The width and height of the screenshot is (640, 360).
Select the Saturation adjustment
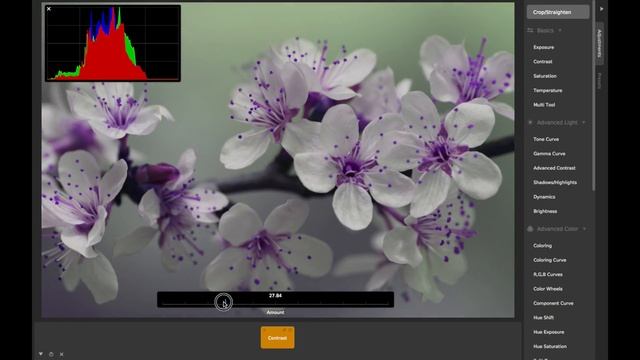pyautogui.click(x=545, y=76)
